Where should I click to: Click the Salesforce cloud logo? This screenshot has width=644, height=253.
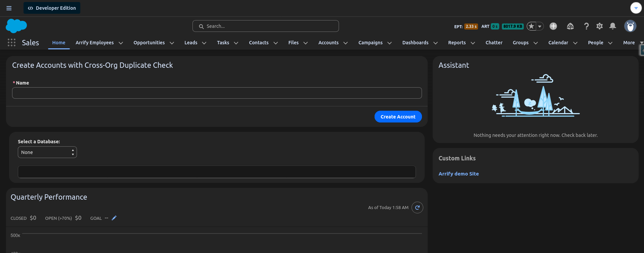pos(16,26)
